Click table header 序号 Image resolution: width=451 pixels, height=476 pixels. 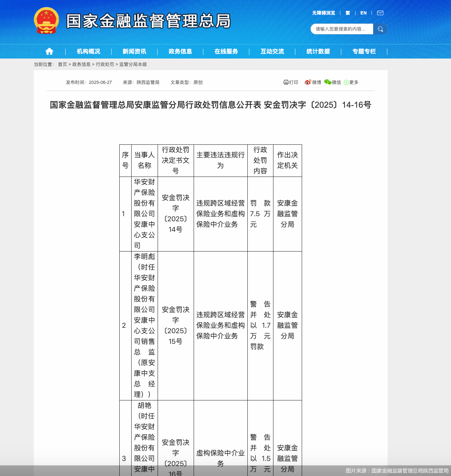pos(125,160)
